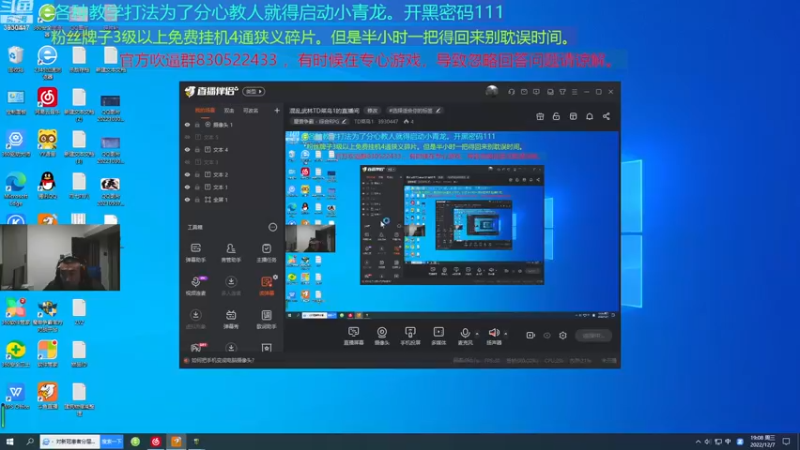Open the feedback chat icon
800x450 pixels.
[536, 92]
